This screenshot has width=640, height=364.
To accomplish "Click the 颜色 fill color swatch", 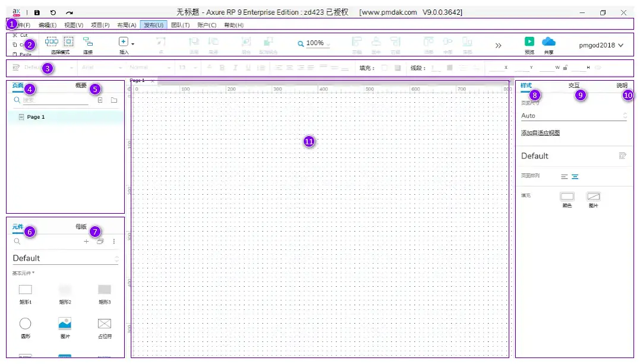I will [x=566, y=196].
